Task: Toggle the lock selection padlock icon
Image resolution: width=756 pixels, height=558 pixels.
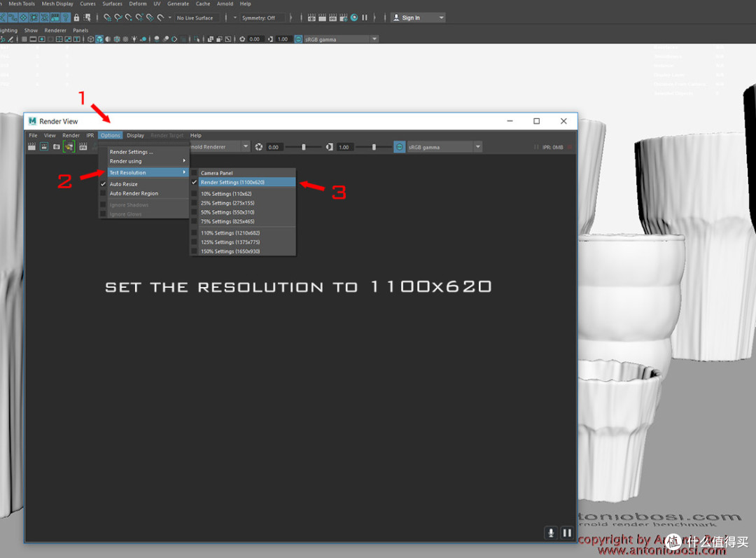Action: [x=76, y=18]
